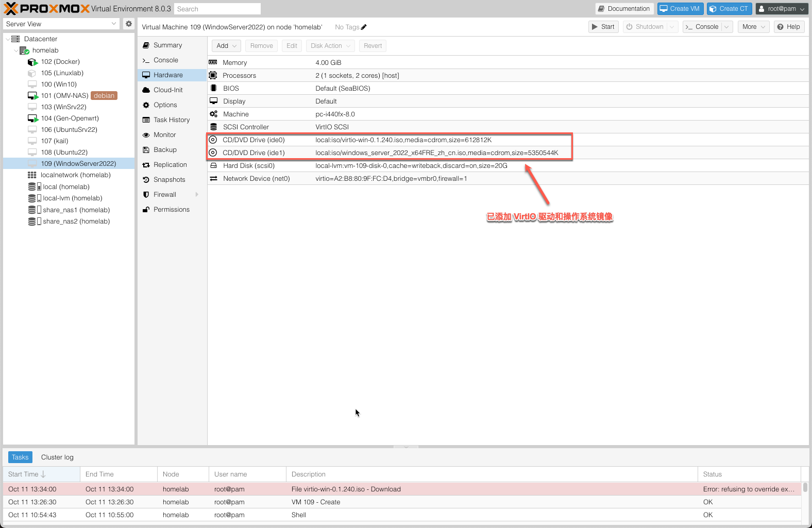The width and height of the screenshot is (812, 528).
Task: Open Server View settings gear
Action: tap(129, 24)
